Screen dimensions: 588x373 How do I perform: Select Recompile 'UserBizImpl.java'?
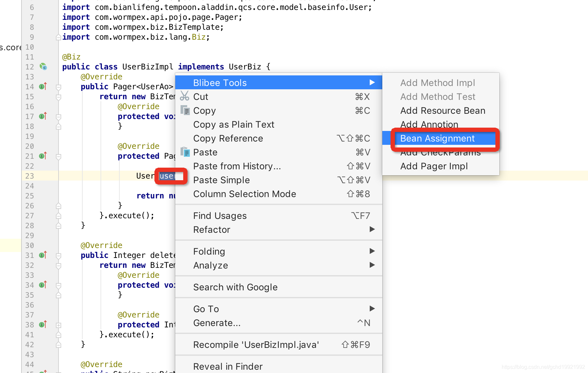(x=278, y=345)
